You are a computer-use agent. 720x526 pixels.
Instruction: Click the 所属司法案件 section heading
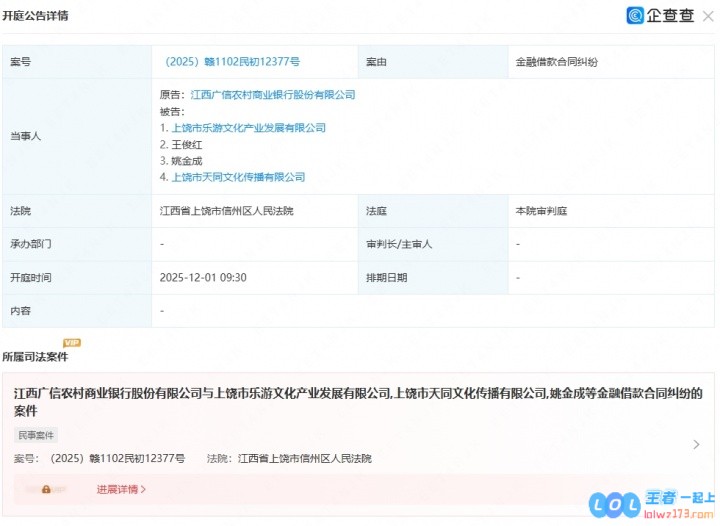click(35, 357)
